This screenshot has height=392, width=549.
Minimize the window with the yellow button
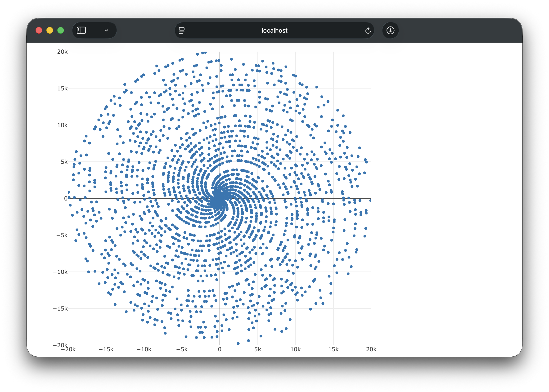tap(50, 30)
